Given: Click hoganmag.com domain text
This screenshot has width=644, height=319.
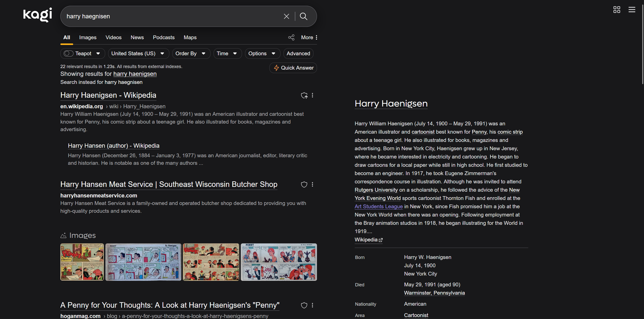Looking at the screenshot, I should (x=80, y=316).
